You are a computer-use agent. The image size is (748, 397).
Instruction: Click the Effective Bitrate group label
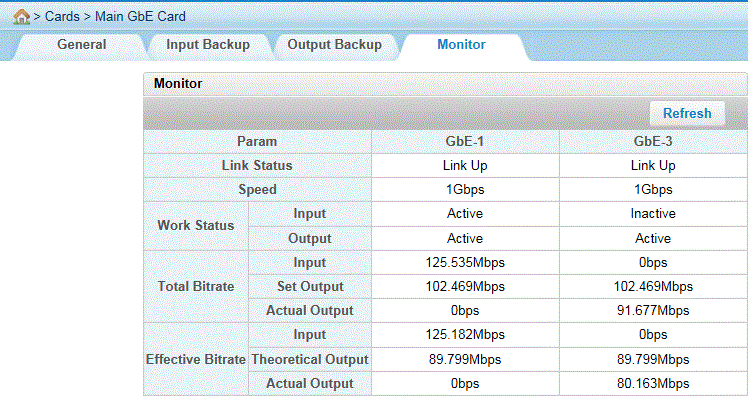[x=196, y=359]
